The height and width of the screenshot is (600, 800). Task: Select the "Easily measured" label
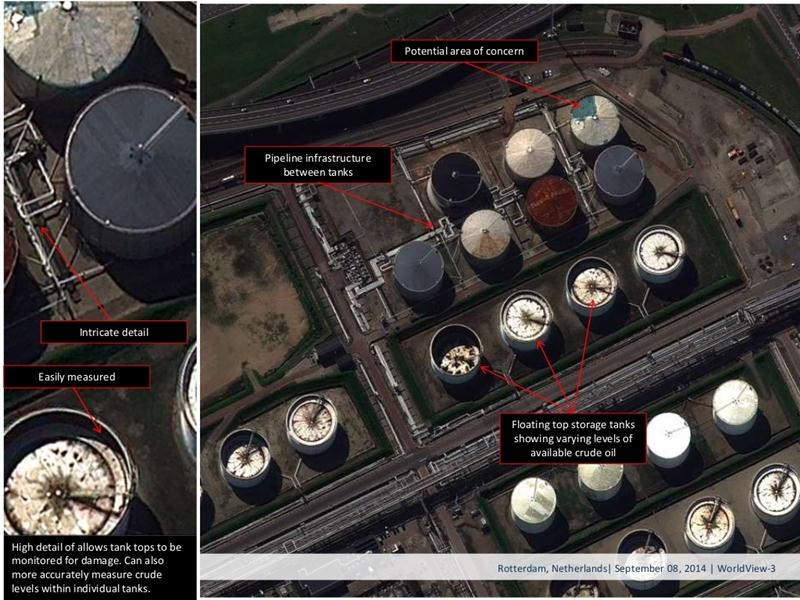pos(77,377)
